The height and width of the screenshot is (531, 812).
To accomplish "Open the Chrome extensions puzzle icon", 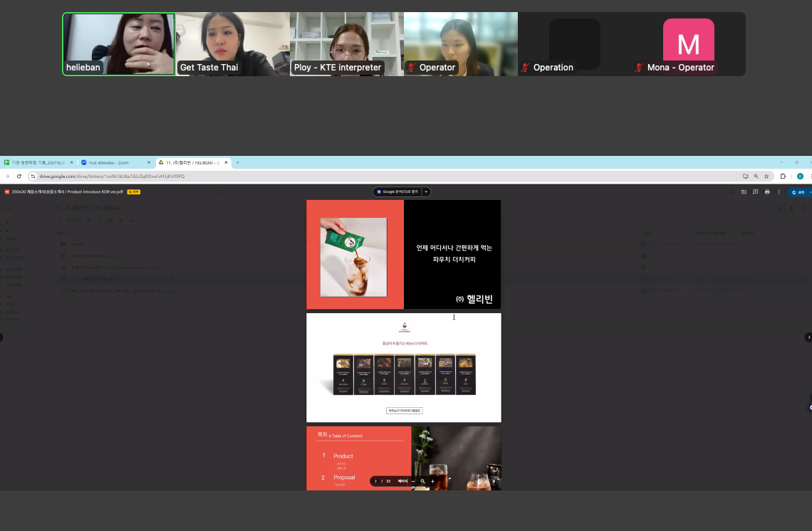I will click(x=783, y=176).
